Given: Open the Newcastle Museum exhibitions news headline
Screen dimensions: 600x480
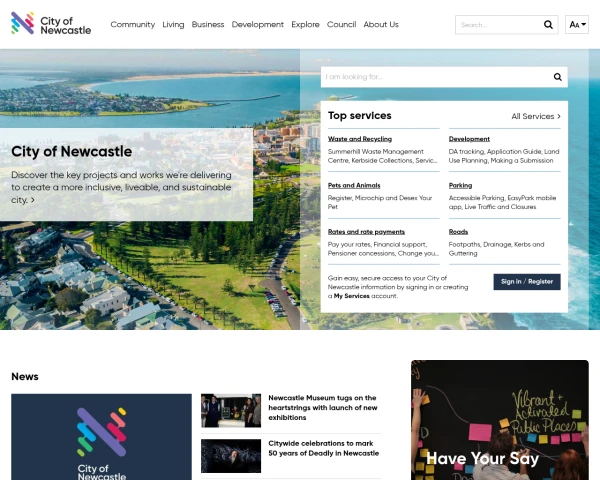Looking at the screenshot, I should click(x=323, y=408).
